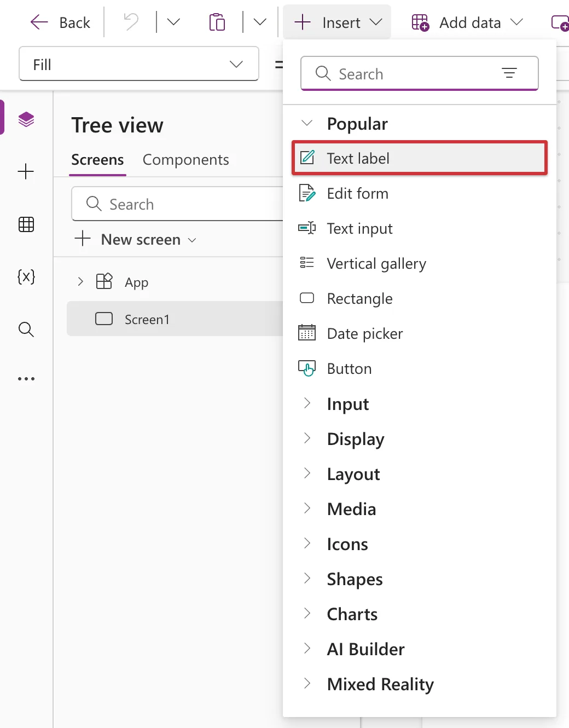Select the Tree view layers icon
The image size is (569, 728).
pyautogui.click(x=26, y=119)
